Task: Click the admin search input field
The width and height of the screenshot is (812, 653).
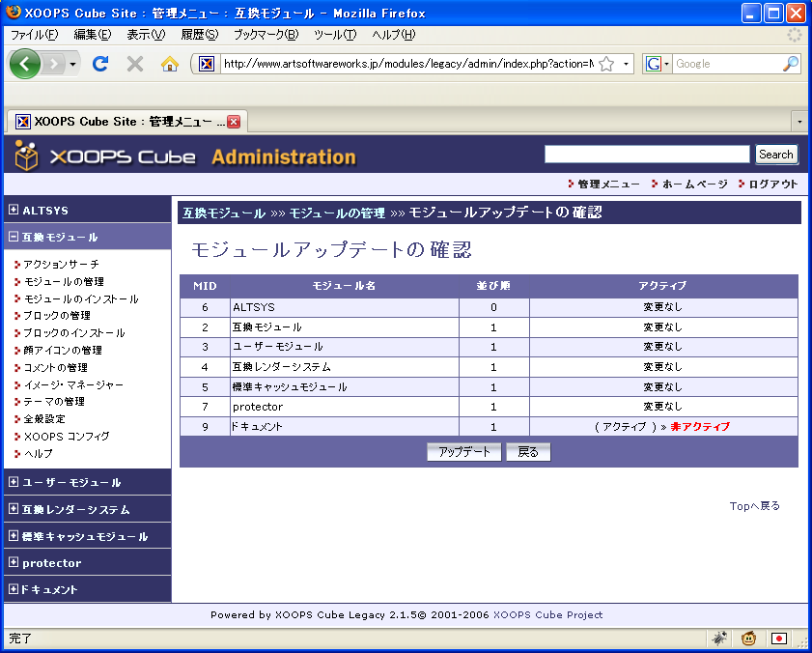Action: [647, 155]
